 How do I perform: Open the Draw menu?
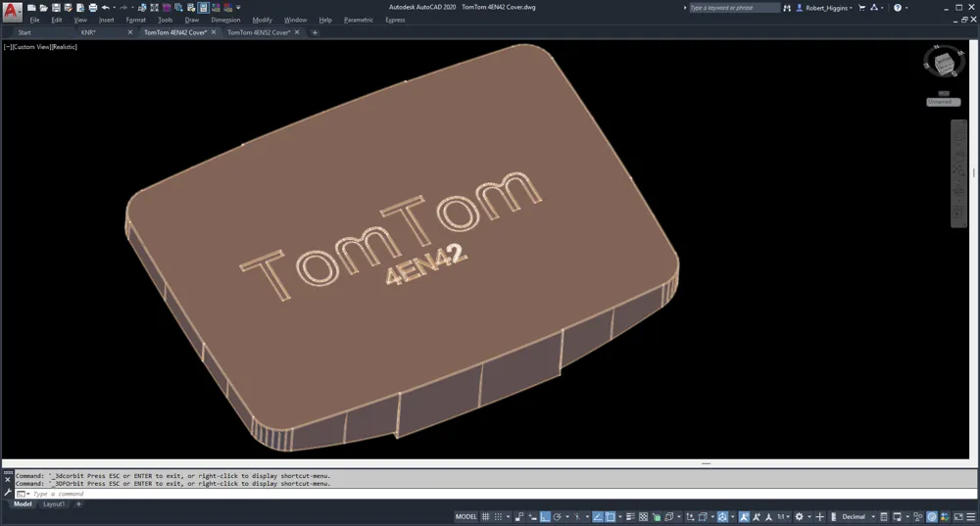pos(192,20)
